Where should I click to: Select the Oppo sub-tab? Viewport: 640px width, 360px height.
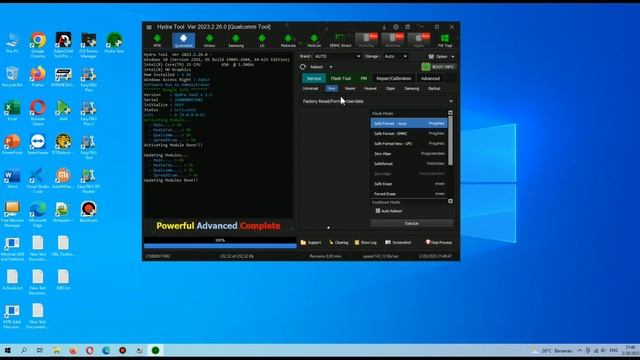point(391,89)
